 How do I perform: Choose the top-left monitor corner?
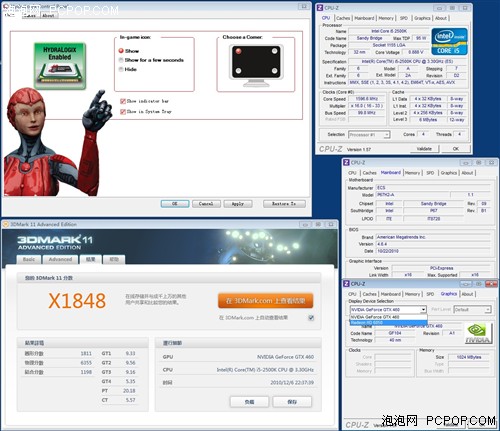pos(238,51)
